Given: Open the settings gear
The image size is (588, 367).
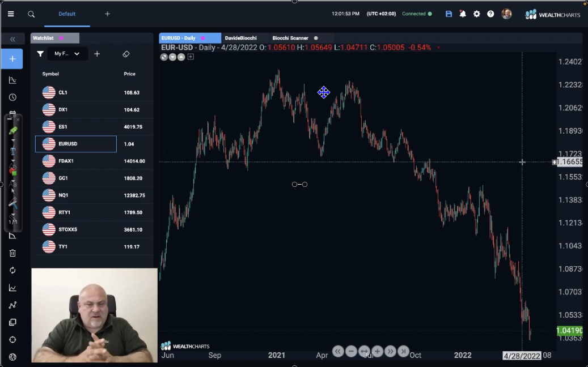Looking at the screenshot, I should point(477,14).
